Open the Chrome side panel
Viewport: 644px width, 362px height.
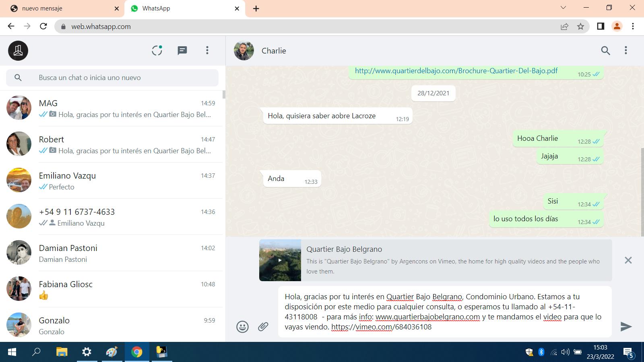pyautogui.click(x=601, y=26)
